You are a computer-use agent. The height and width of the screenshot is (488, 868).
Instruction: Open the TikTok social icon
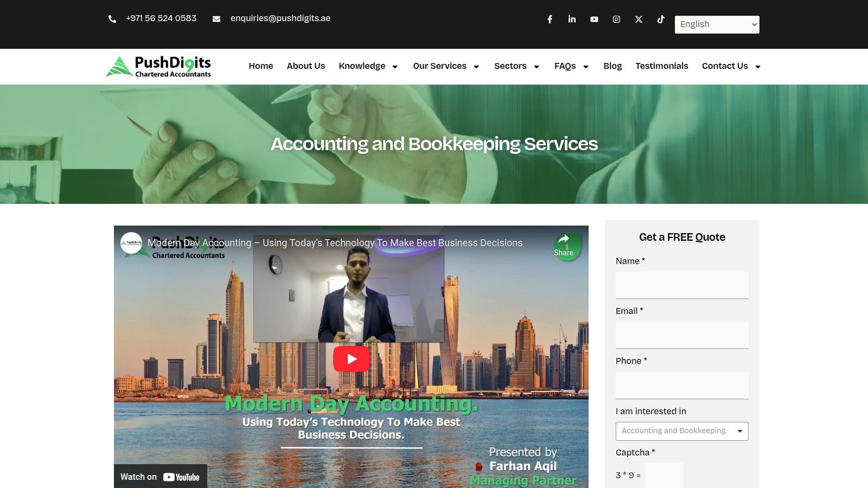coord(661,20)
